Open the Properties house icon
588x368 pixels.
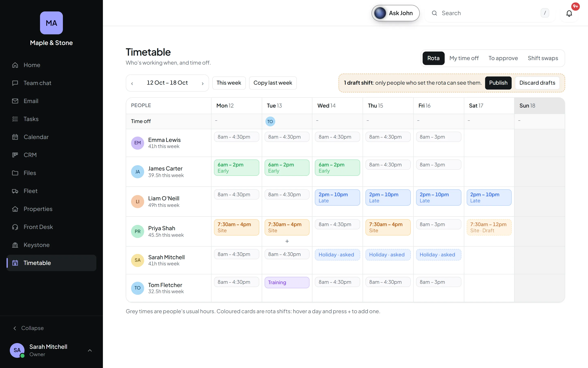coord(15,209)
